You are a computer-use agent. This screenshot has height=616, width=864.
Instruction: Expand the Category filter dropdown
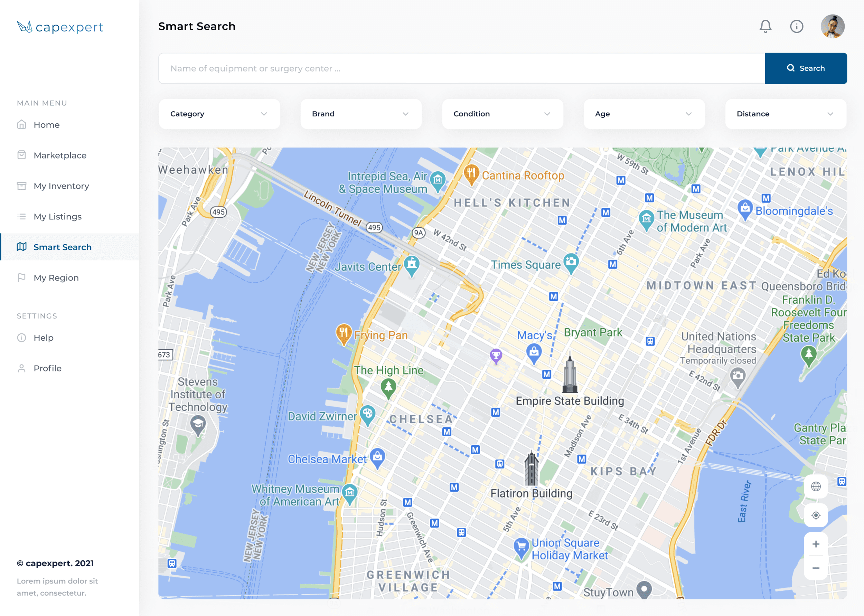(219, 114)
